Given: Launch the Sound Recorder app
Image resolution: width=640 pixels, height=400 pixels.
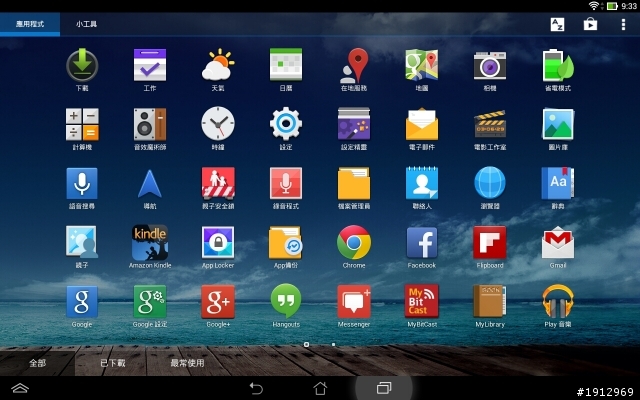Looking at the screenshot, I should click(286, 183).
